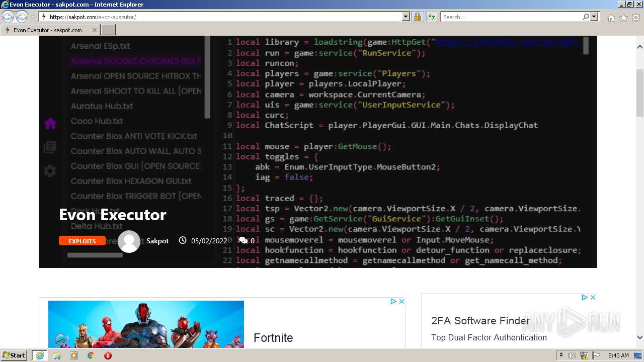Select the Evon Executor - sakpot.com tab
Viewport: 644px width, 362px height.
coord(50,30)
